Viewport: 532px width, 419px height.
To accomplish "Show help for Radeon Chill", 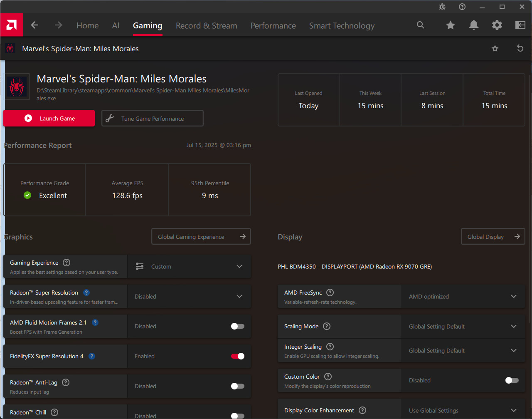I will tap(54, 412).
